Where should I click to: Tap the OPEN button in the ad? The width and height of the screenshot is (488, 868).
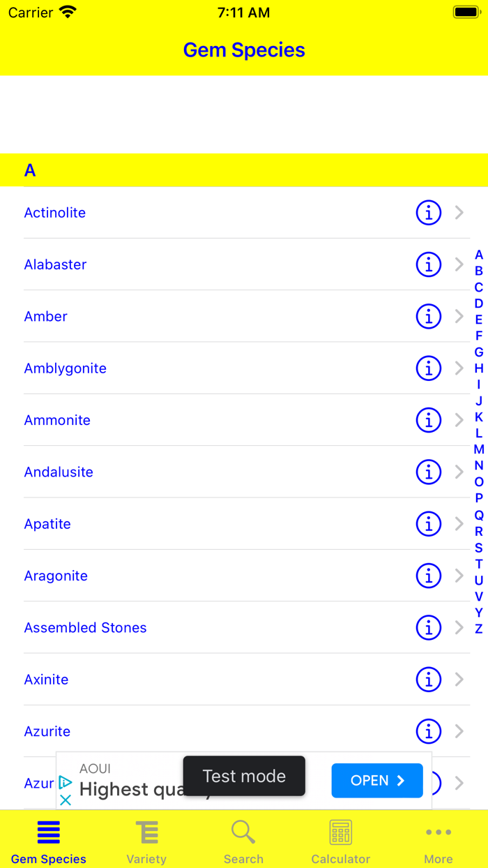click(376, 780)
